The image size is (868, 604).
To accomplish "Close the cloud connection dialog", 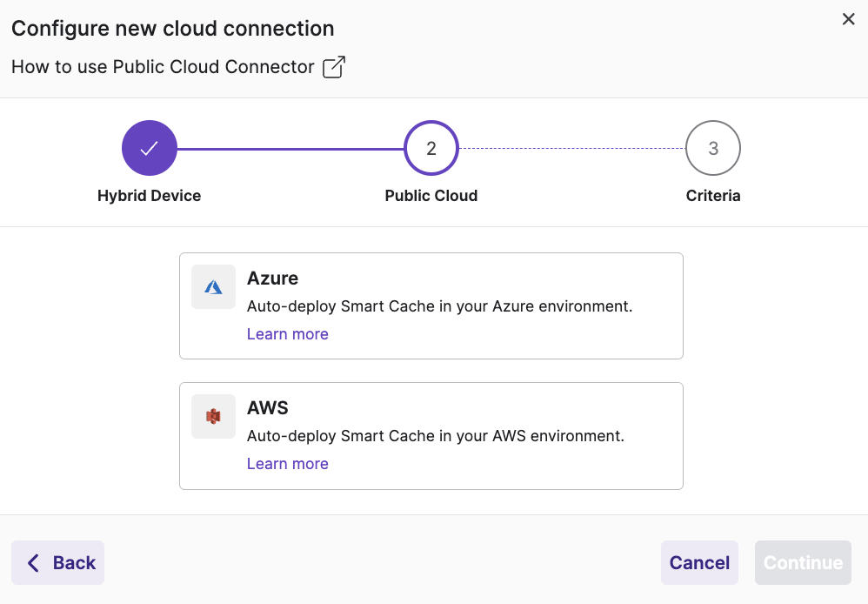I will (848, 19).
